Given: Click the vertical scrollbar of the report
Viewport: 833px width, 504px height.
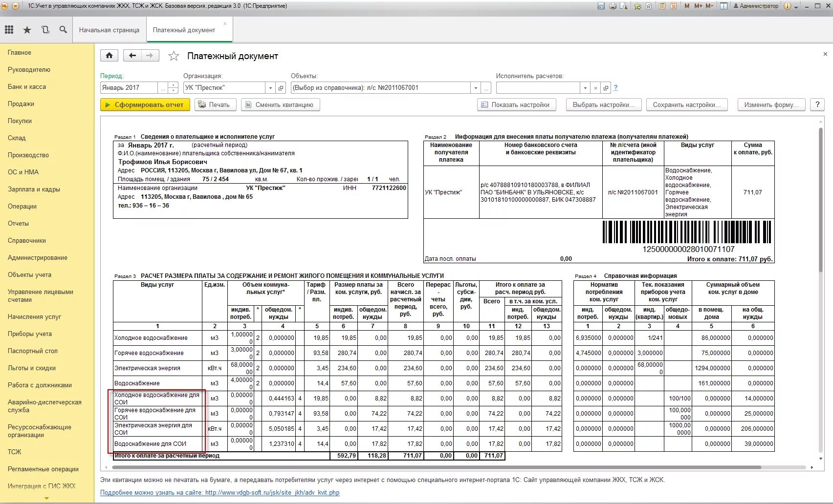Looking at the screenshot, I should click(821, 200).
